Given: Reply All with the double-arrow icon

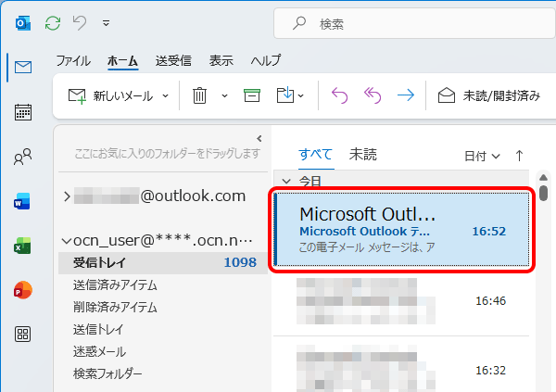Looking at the screenshot, I should pyautogui.click(x=373, y=95).
